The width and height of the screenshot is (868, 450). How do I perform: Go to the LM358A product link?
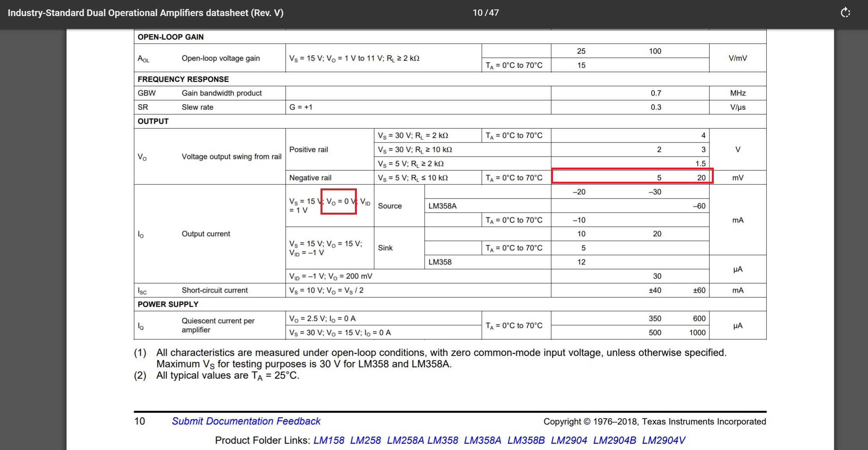click(482, 440)
